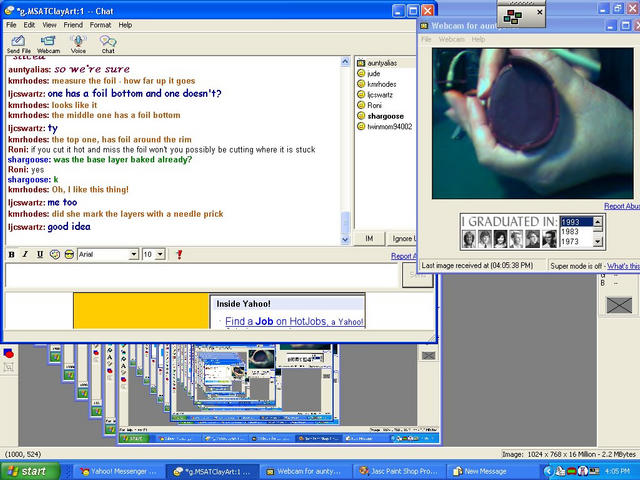This screenshot has height=480, width=640.
Task: Open the File menu in Chat window
Action: pos(11,25)
